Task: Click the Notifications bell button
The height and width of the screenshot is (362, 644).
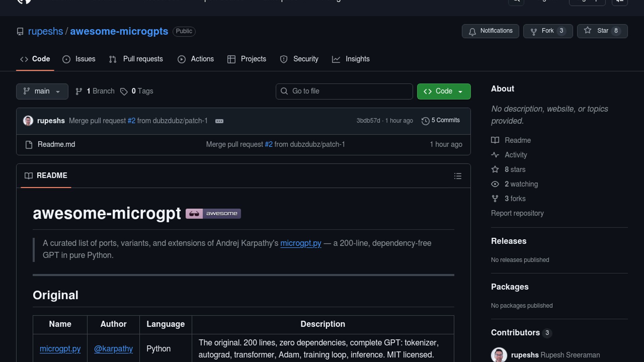Action: click(x=490, y=31)
